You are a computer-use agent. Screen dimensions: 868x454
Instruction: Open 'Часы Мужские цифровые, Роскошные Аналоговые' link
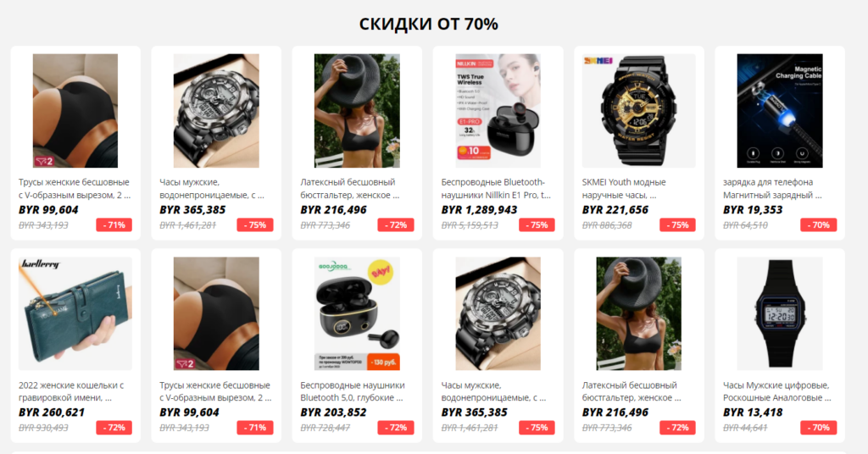click(776, 391)
